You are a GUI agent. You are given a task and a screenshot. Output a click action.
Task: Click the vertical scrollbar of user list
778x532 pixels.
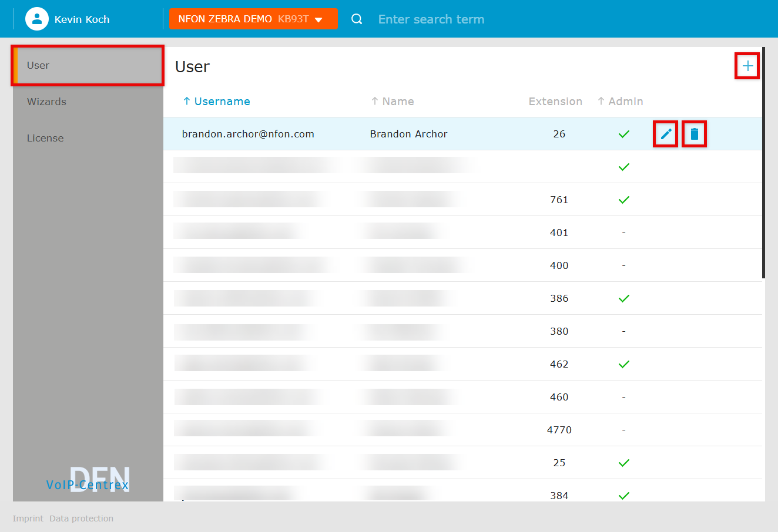tap(763, 164)
